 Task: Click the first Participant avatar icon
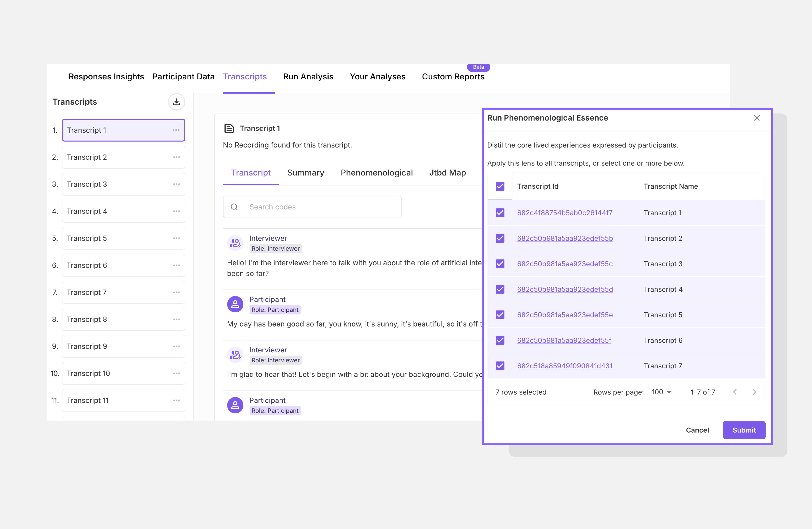(x=235, y=304)
